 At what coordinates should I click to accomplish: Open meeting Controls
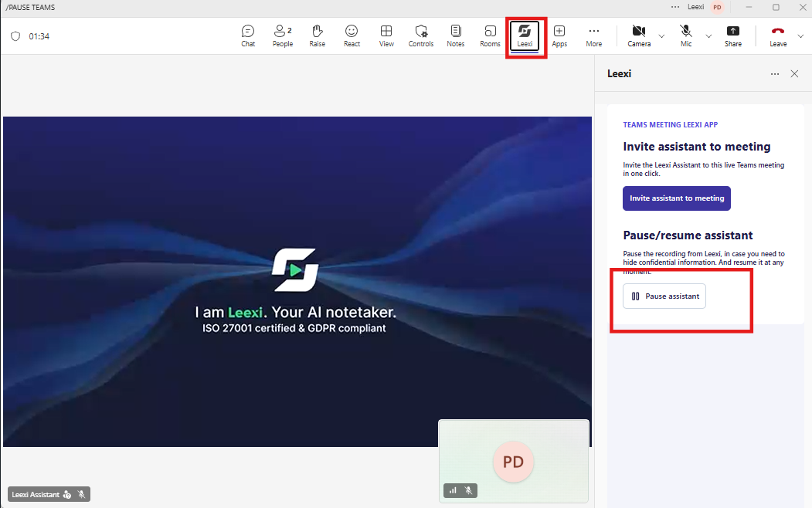click(x=421, y=36)
